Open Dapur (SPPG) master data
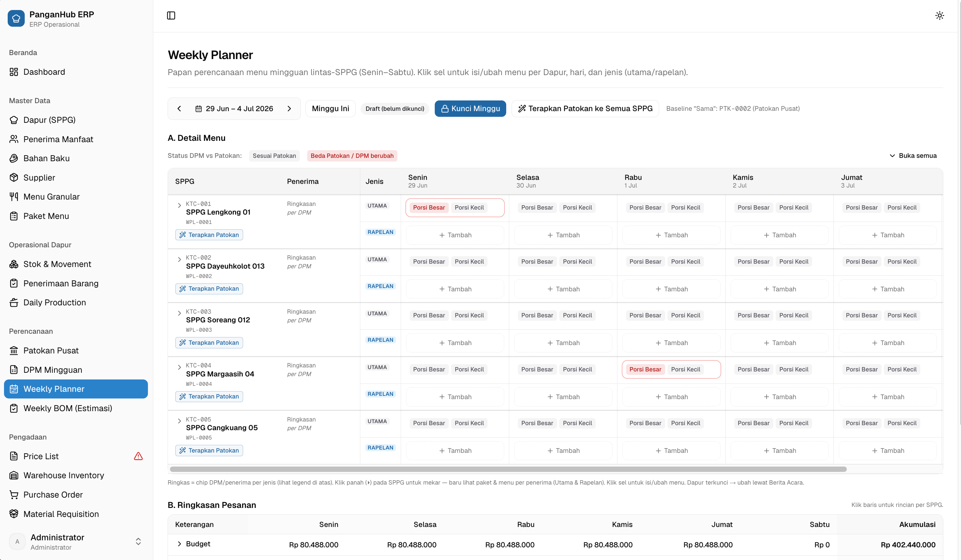961x560 pixels. click(76, 120)
